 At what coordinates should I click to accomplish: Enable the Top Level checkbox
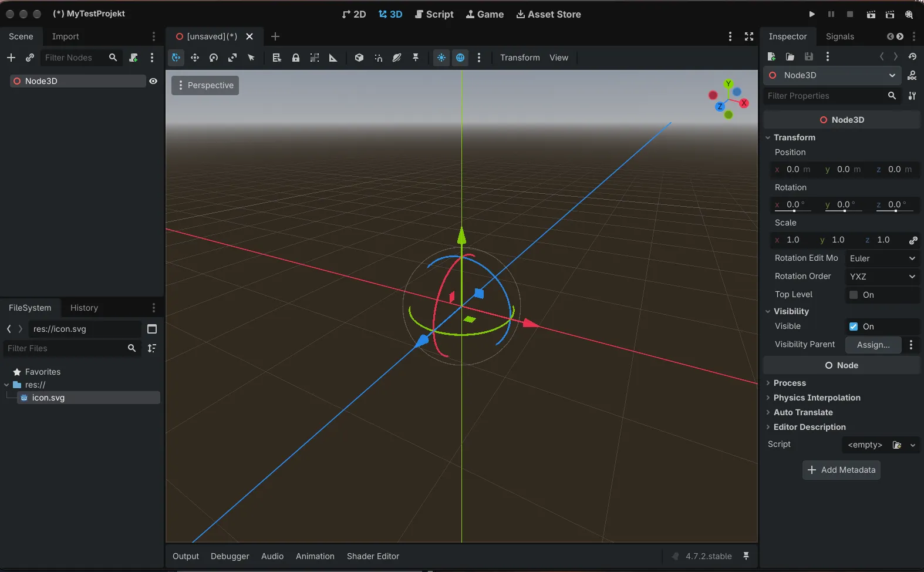click(854, 295)
